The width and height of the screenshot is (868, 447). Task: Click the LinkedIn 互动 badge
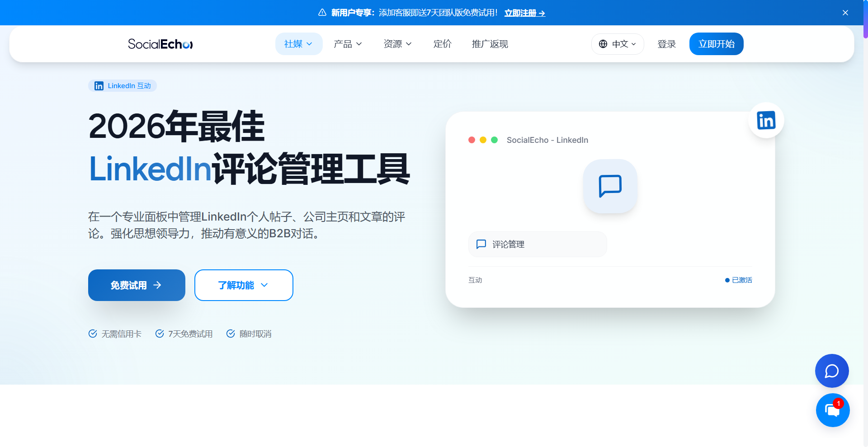click(x=123, y=86)
